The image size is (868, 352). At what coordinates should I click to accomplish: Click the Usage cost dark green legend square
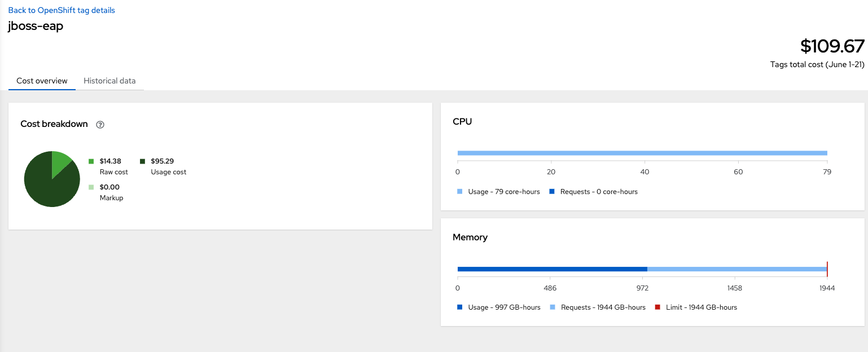pyautogui.click(x=143, y=161)
